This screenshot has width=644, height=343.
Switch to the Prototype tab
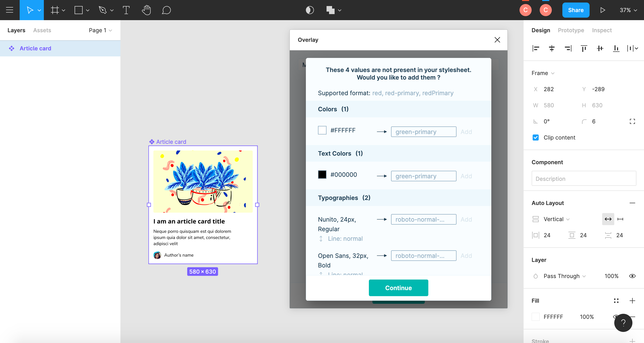[x=570, y=30]
